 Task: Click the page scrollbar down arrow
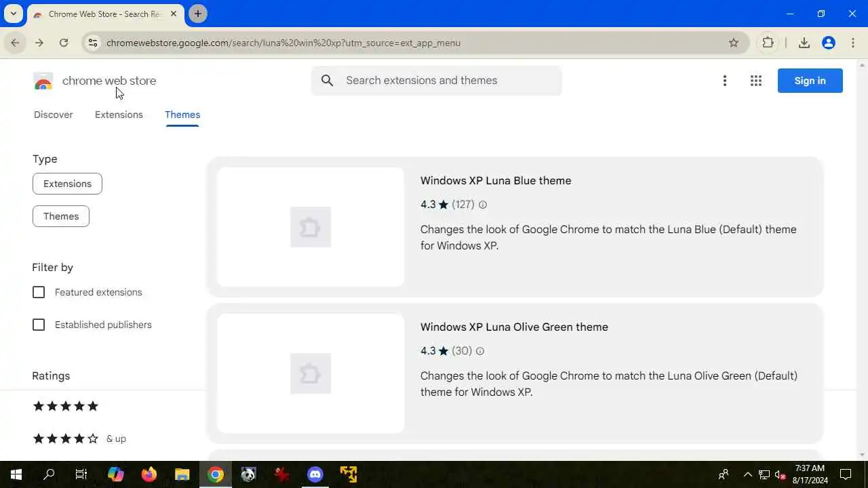click(x=863, y=455)
